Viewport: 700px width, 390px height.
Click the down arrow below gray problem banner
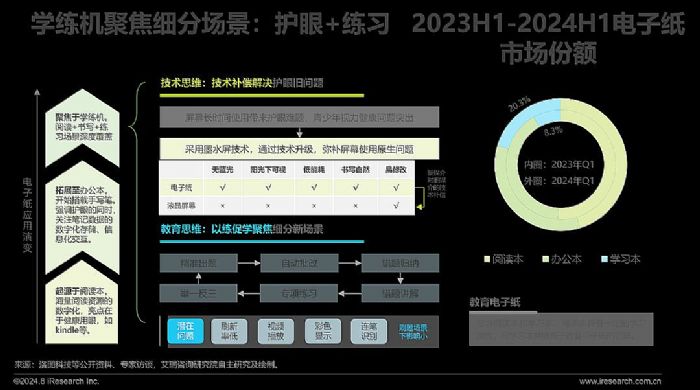click(300, 133)
